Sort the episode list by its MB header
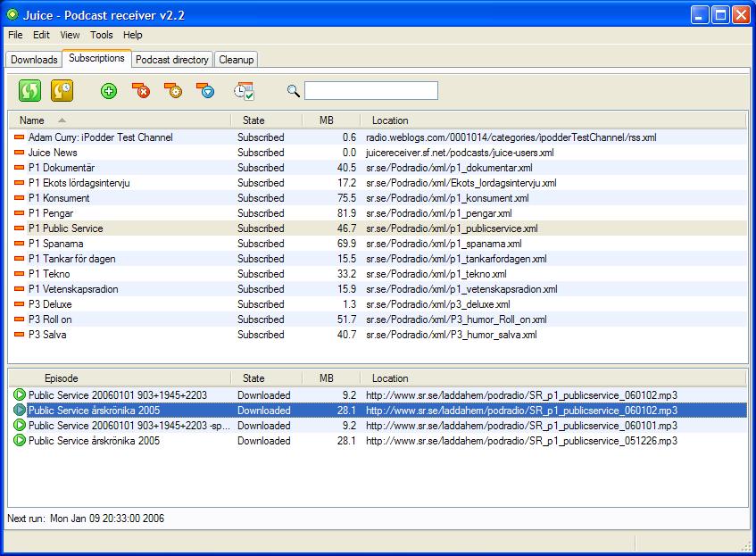The image size is (756, 556). click(x=331, y=378)
